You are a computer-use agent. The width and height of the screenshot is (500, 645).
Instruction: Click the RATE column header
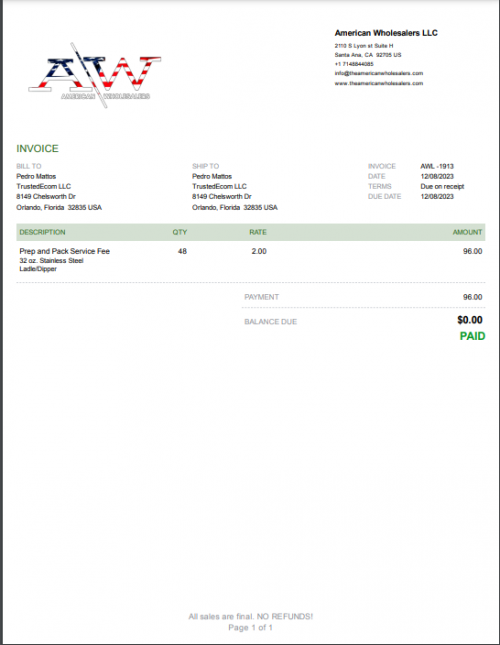tap(258, 232)
